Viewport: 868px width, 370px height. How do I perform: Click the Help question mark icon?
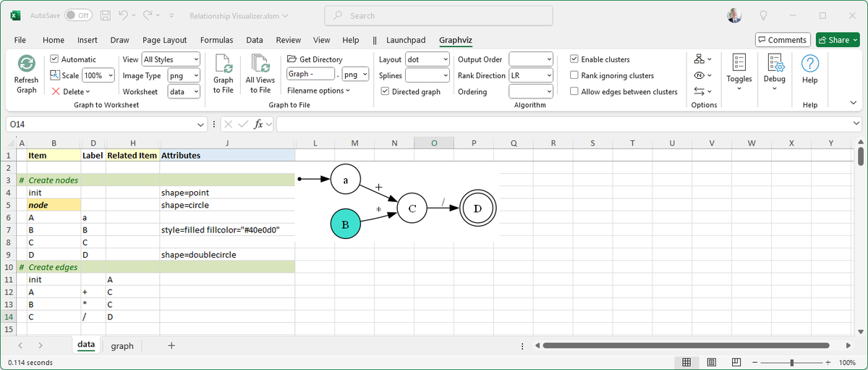point(810,63)
